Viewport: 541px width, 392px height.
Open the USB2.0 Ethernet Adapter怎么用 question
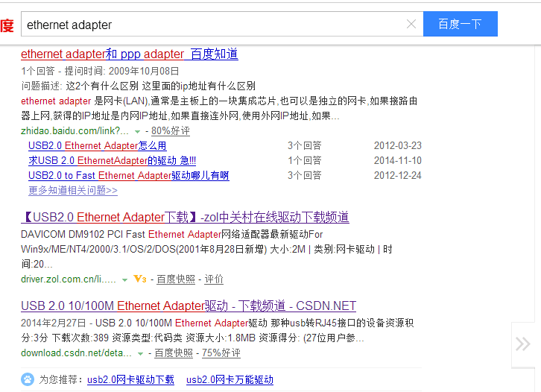point(97,146)
